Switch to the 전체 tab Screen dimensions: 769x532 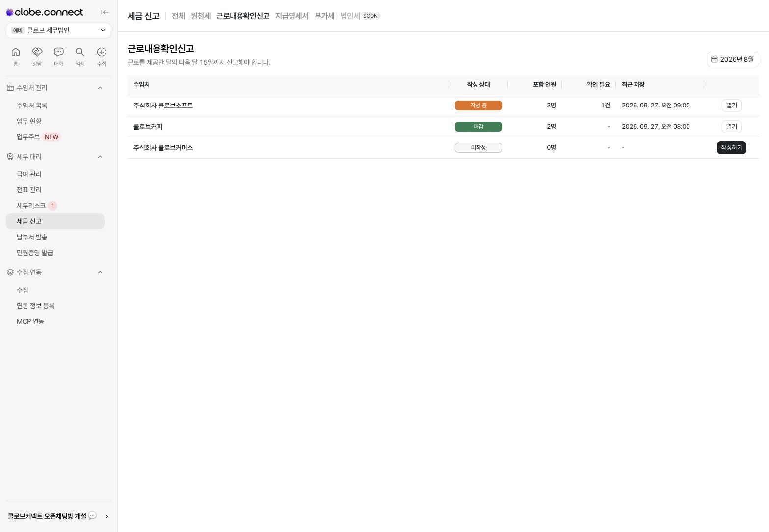coord(178,16)
